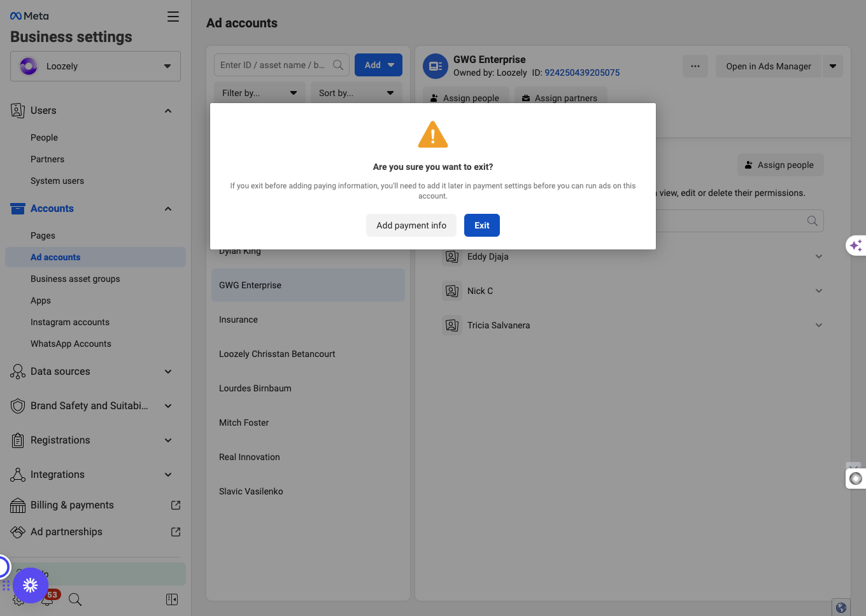
Task: Focus the Enter ID / asset name field
Action: coord(281,65)
